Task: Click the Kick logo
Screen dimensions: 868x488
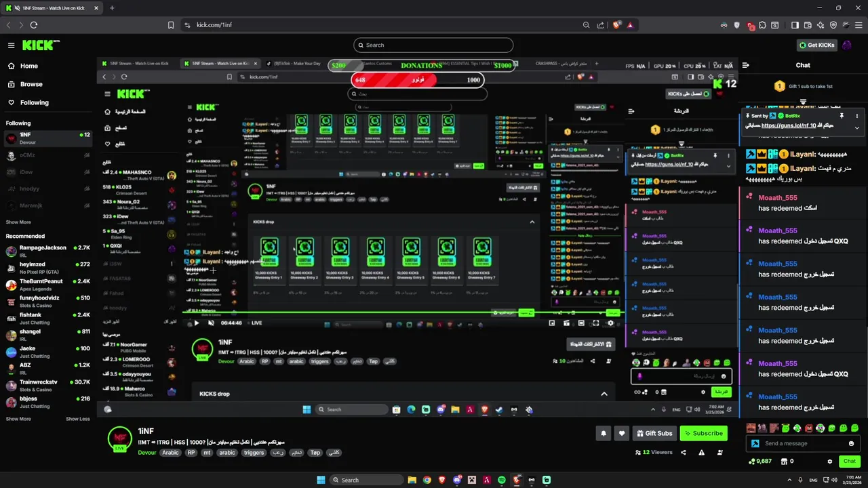Action: [41, 45]
